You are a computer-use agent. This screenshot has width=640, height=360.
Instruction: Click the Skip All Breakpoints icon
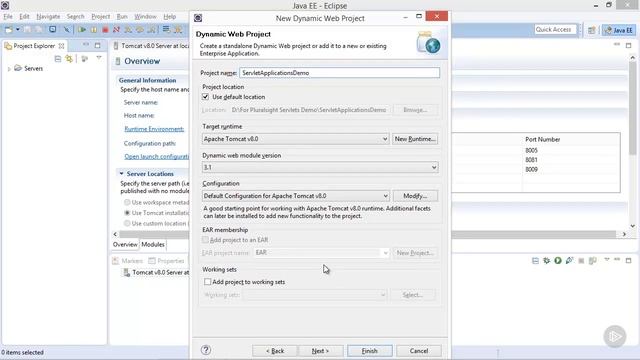[67, 30]
